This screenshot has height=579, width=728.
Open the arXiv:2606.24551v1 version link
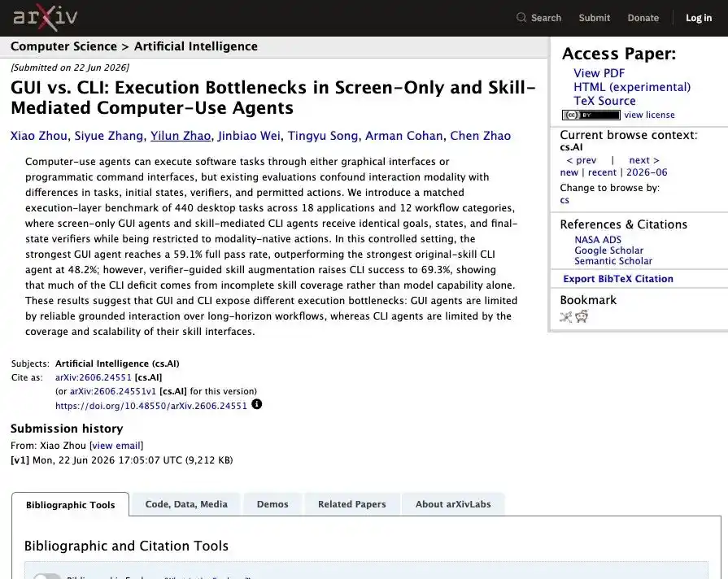(x=113, y=391)
